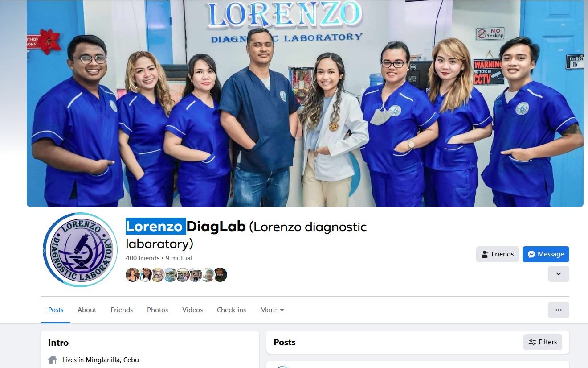The width and height of the screenshot is (588, 368).
Task: Click the Friends status button
Action: coord(498,254)
